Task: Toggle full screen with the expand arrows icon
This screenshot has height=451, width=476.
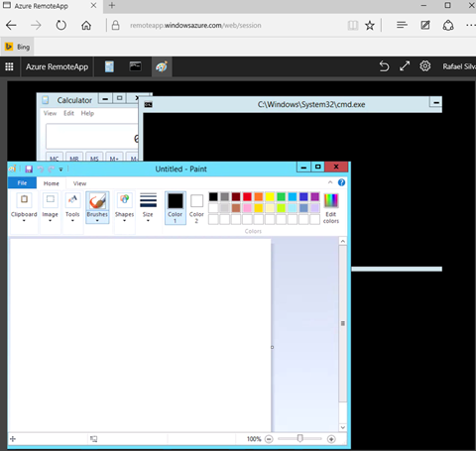Action: pos(405,66)
